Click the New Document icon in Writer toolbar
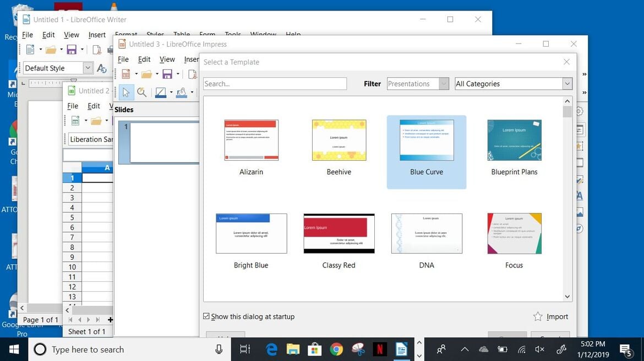The width and height of the screenshot is (644, 361). click(30, 50)
